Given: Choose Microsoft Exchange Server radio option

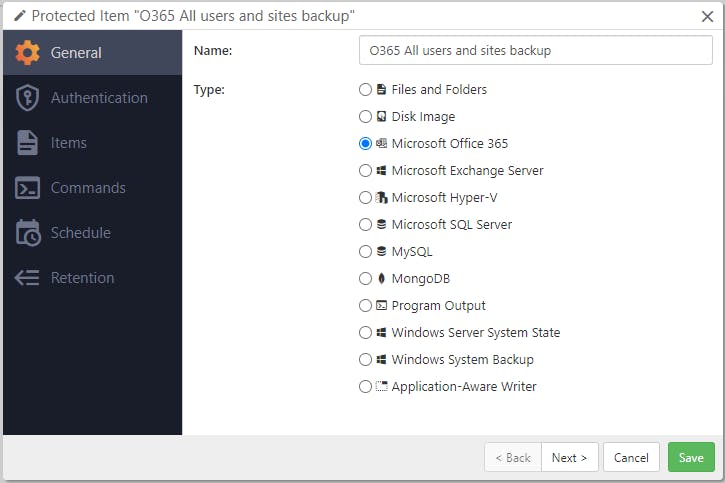Looking at the screenshot, I should [x=365, y=171].
